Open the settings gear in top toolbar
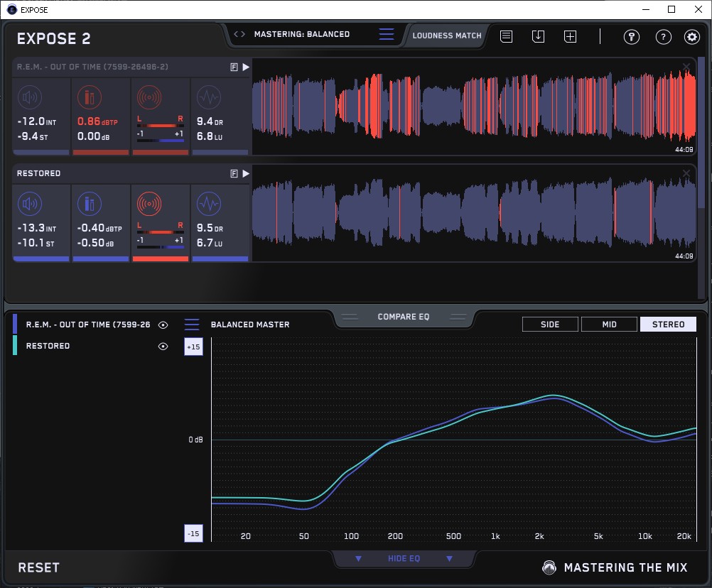The height and width of the screenshot is (588, 712). (691, 37)
